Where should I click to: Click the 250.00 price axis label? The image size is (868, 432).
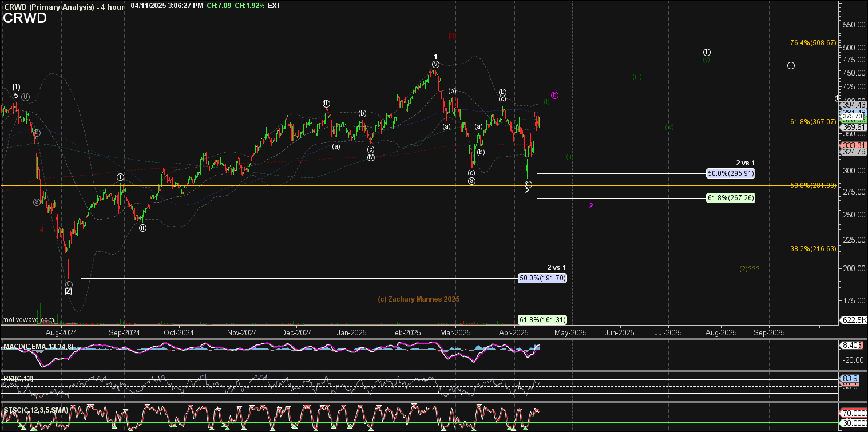[854, 215]
